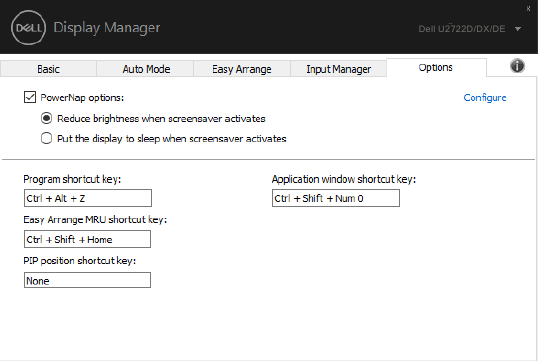Open the info icon beside Options tab
This screenshot has width=539, height=364.
(x=517, y=66)
